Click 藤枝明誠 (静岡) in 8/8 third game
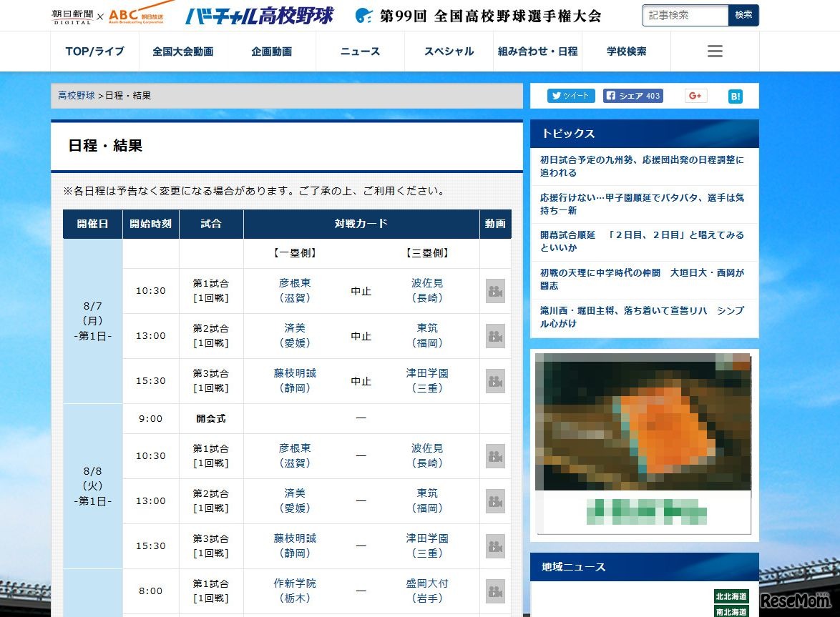 (295, 546)
